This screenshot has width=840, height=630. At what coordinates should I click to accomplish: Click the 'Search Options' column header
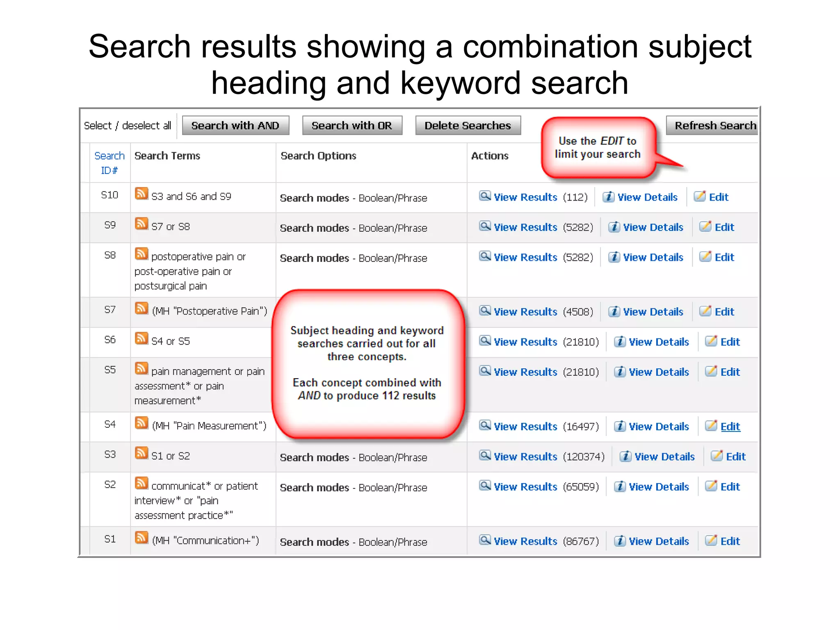[318, 156]
